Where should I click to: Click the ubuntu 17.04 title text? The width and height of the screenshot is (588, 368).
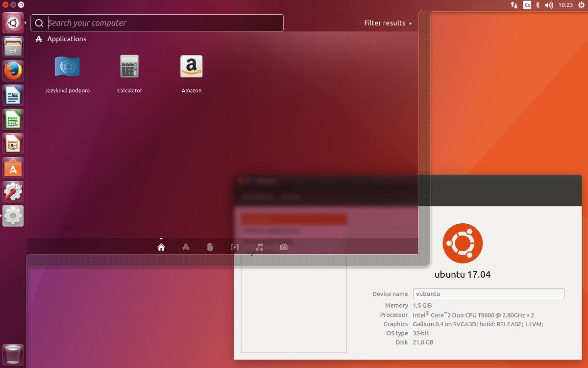463,275
